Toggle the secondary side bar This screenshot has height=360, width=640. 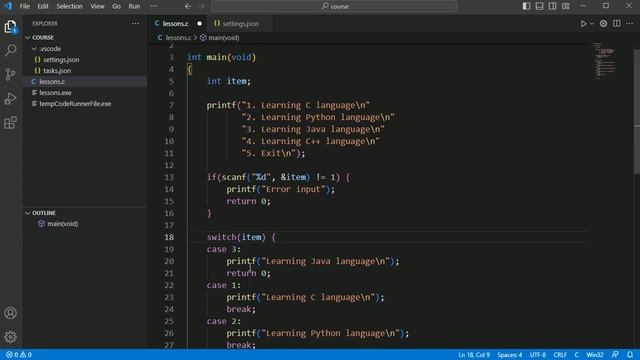pos(553,6)
